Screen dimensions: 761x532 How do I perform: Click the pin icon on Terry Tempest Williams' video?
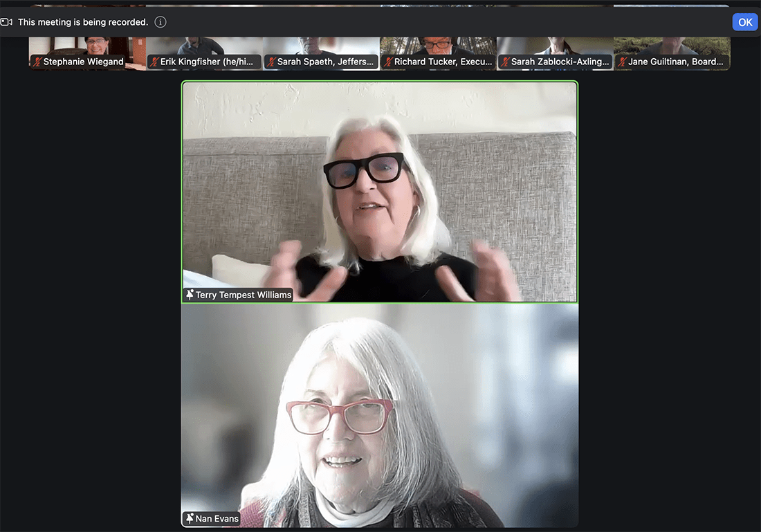tap(190, 294)
